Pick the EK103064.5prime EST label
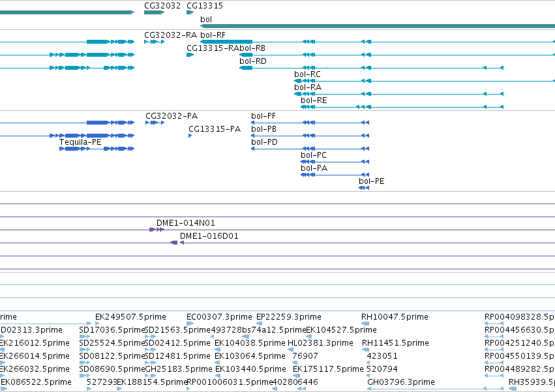This screenshot has height=392, width=555. click(250, 356)
